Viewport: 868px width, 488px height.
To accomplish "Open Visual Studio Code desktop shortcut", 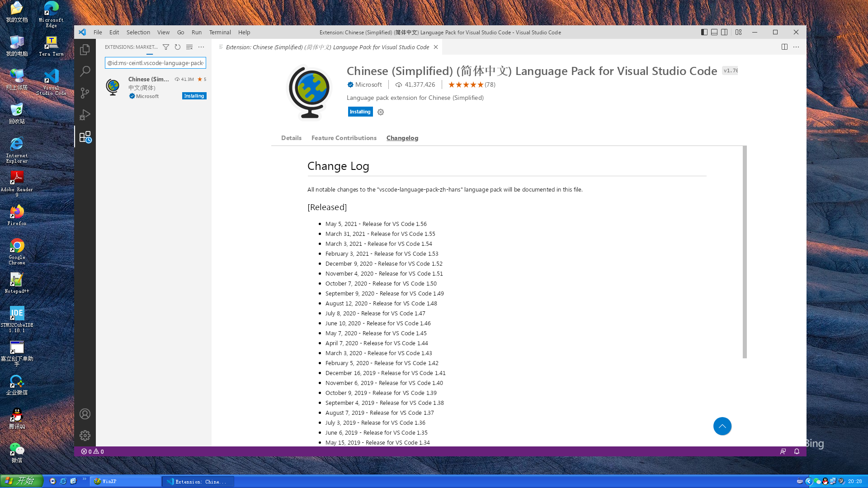I will [51, 82].
